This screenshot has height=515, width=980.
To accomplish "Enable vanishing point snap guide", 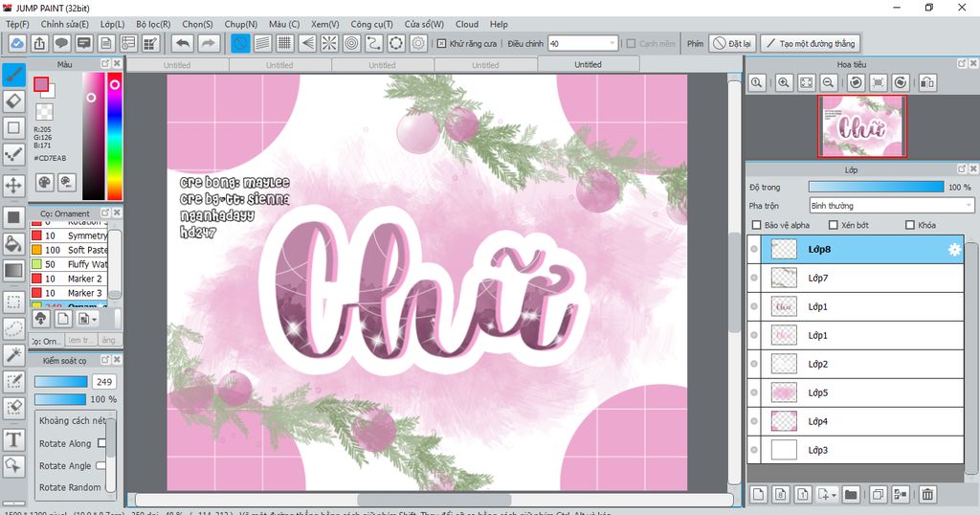I will pyautogui.click(x=307, y=44).
